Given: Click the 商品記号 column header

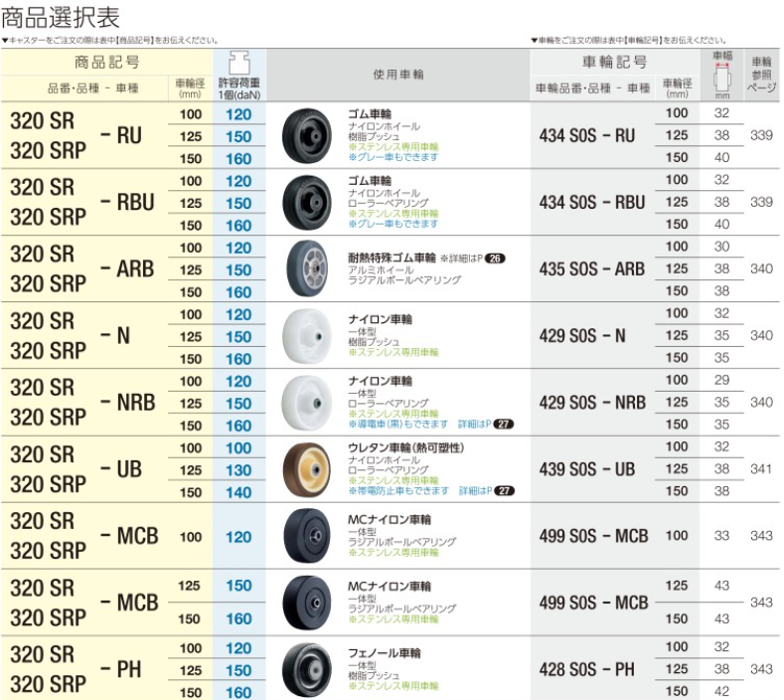Looking at the screenshot, I should [106, 62].
